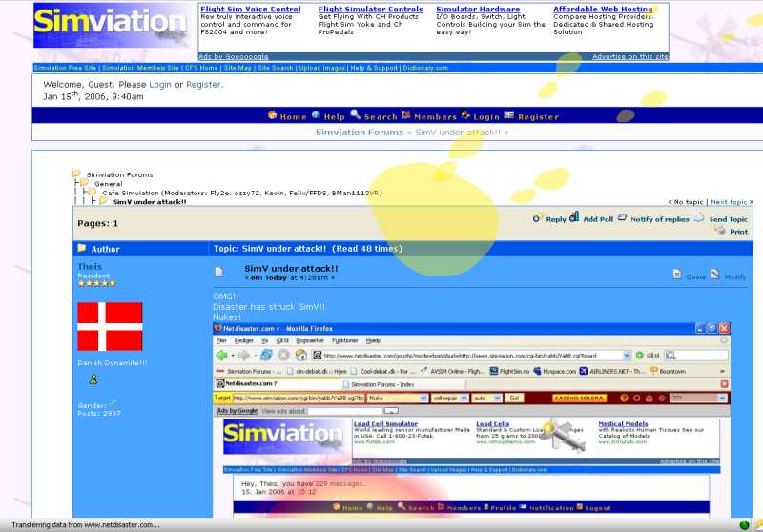763x532 pixels.
Task: Click the Stop icon in the embedded Firefox toolbar
Action: (x=283, y=356)
